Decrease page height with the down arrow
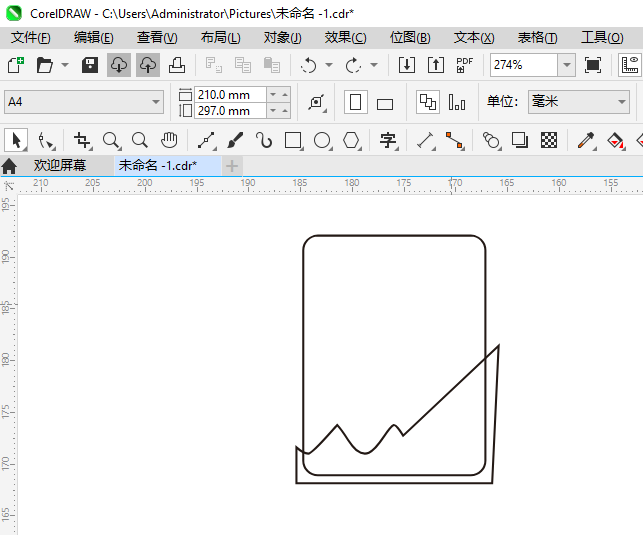 click(273, 111)
